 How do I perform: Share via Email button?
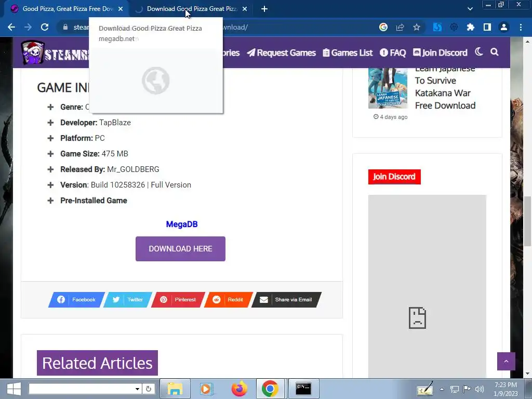(x=286, y=300)
